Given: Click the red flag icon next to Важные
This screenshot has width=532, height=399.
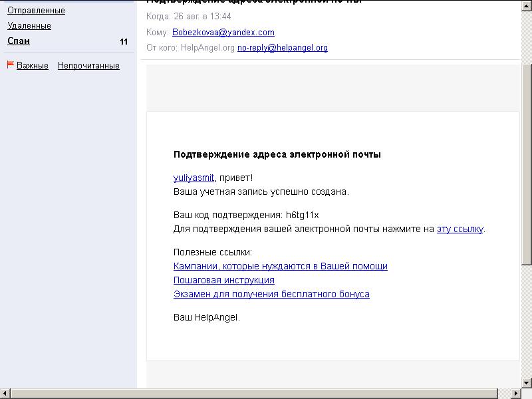Looking at the screenshot, I should click(10, 65).
